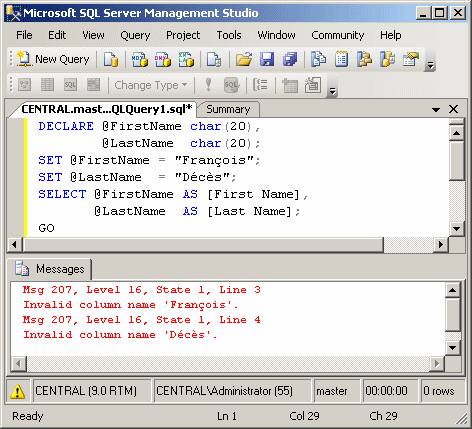Click the Open File folder icon

point(244,59)
